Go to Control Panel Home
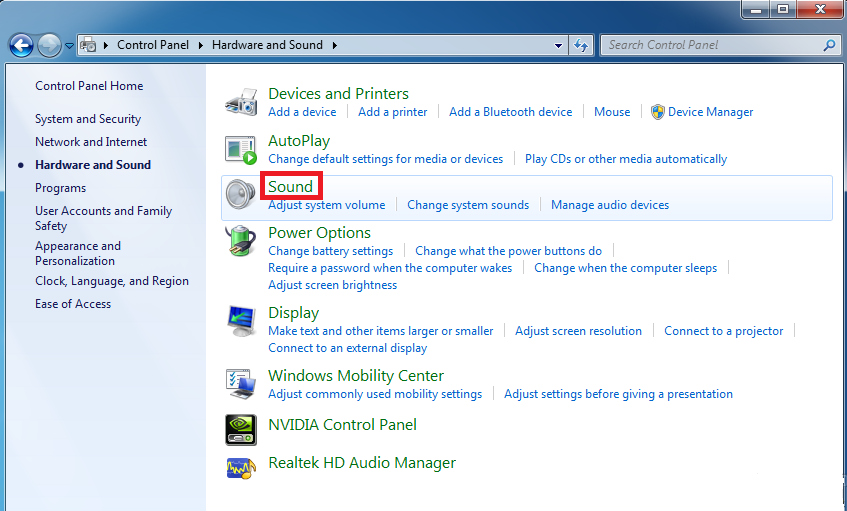The height and width of the screenshot is (511, 847). 89,86
